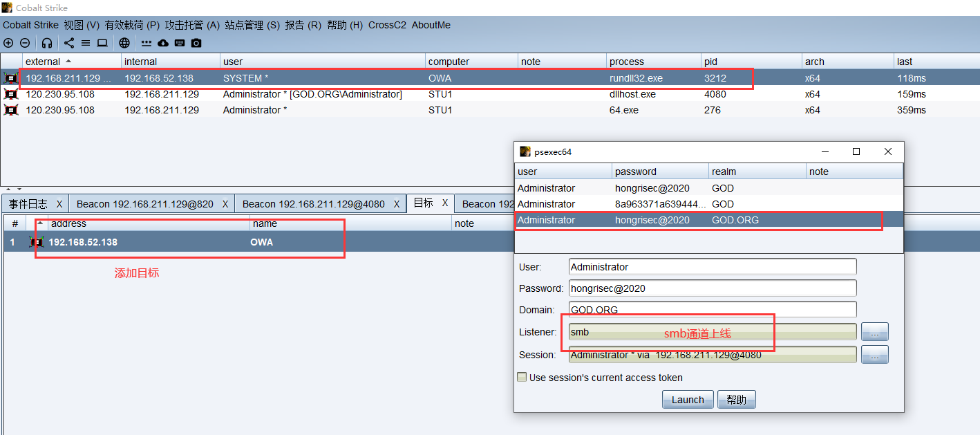Focus the Password input field
This screenshot has height=435, width=980.
click(713, 288)
